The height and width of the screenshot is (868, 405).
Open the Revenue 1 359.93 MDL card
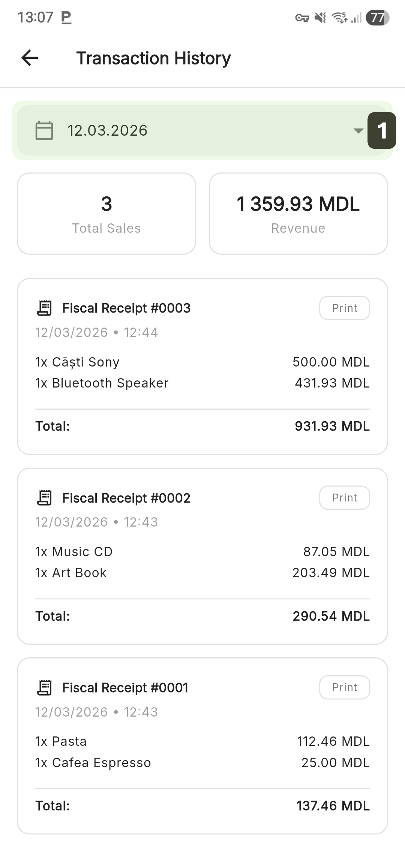click(x=298, y=214)
